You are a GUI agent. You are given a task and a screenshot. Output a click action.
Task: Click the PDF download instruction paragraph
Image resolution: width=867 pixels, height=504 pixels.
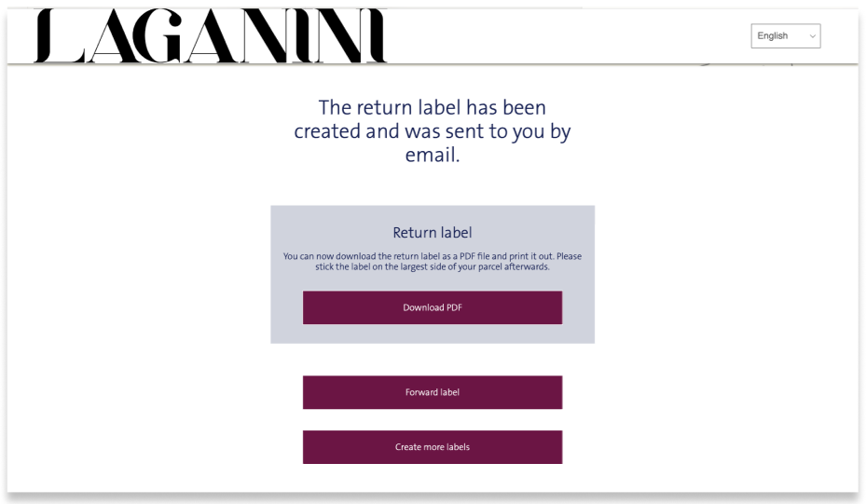pos(432,256)
